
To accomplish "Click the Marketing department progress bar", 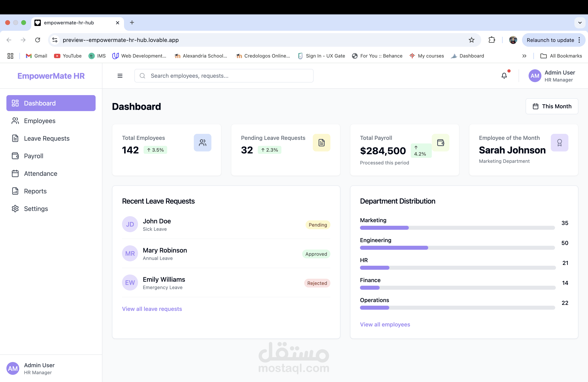I will [457, 228].
